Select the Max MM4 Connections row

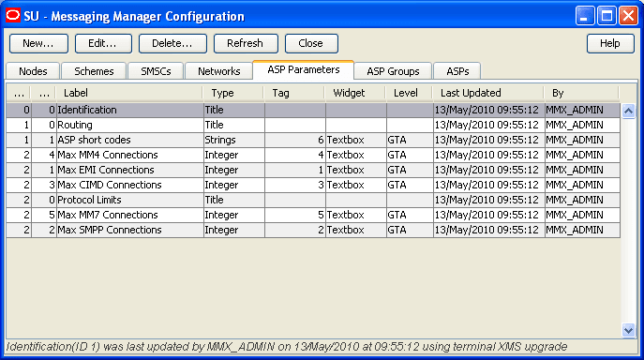(313, 155)
